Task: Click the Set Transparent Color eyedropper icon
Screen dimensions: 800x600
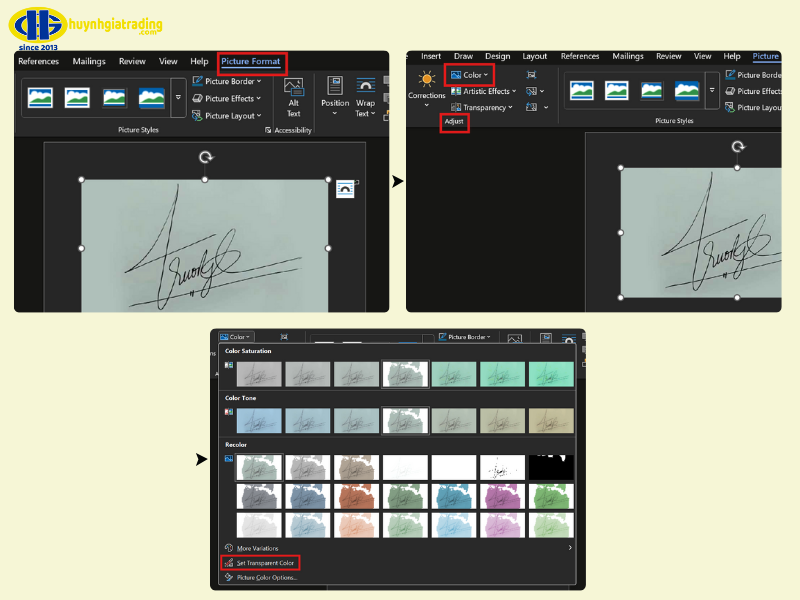Action: click(x=229, y=564)
